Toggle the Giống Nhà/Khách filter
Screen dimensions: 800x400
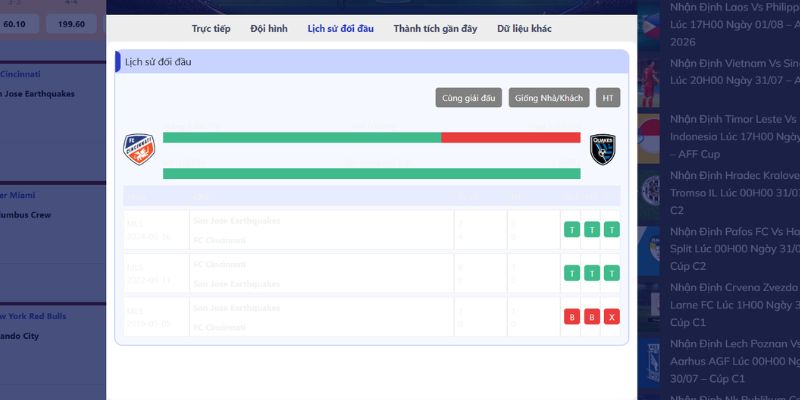(x=549, y=97)
